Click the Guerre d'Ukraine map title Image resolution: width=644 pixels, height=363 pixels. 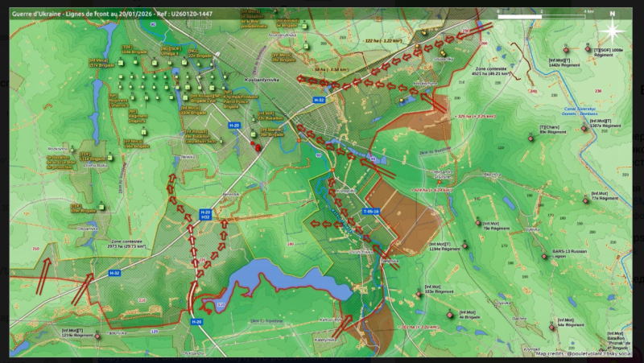pos(112,14)
